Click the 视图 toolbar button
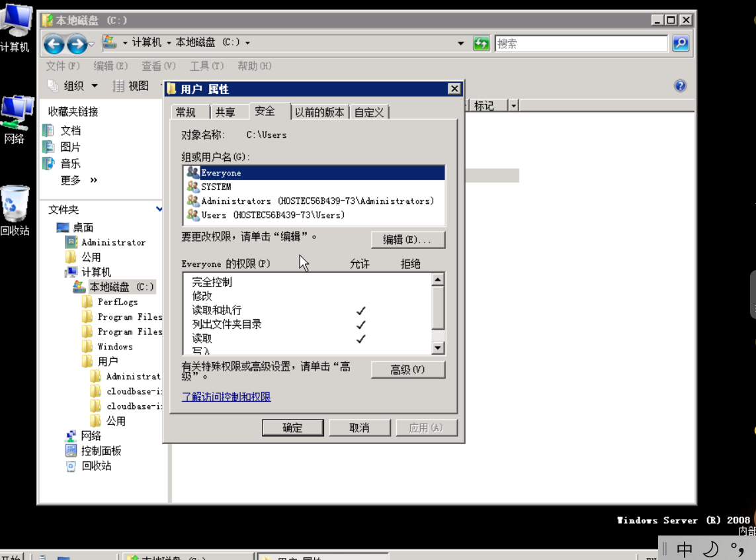Screen dimensions: 756x560 131,86
